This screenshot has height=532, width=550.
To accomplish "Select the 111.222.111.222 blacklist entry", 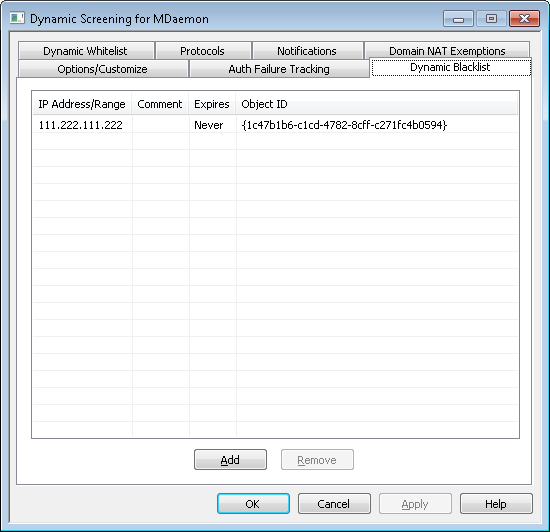I will coord(275,125).
